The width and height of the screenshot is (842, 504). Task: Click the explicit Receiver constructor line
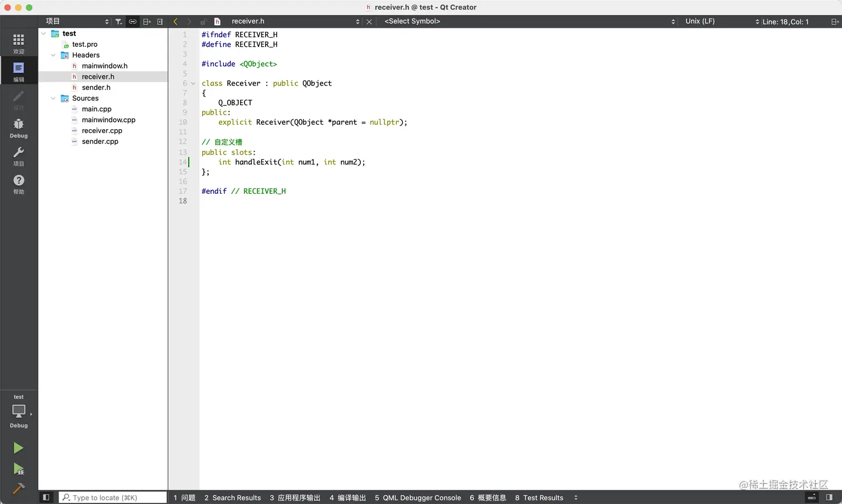[312, 122]
